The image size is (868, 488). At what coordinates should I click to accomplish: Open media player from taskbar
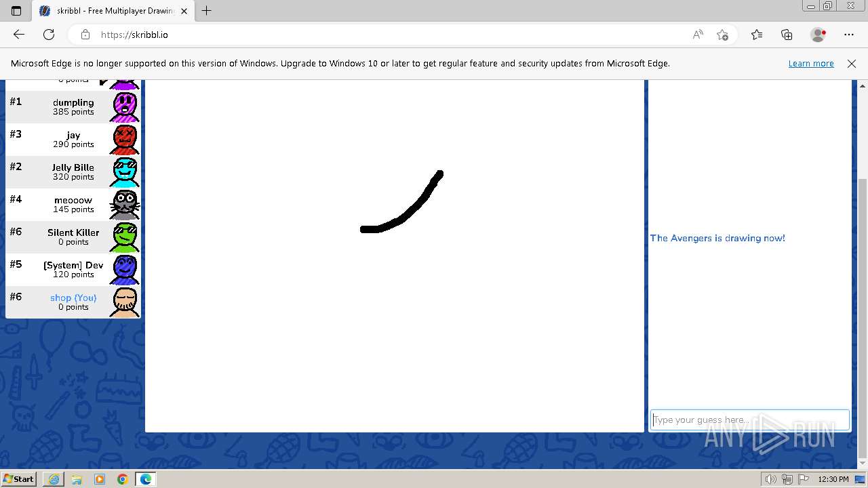100,479
